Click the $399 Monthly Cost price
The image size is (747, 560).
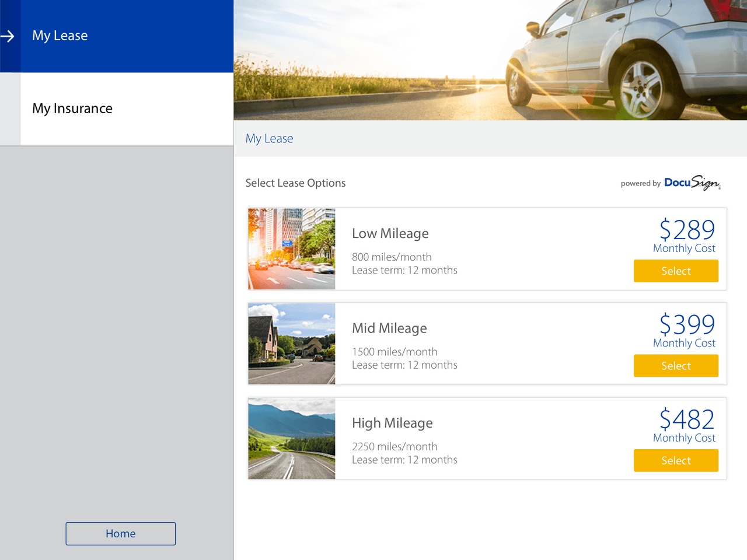[687, 325]
